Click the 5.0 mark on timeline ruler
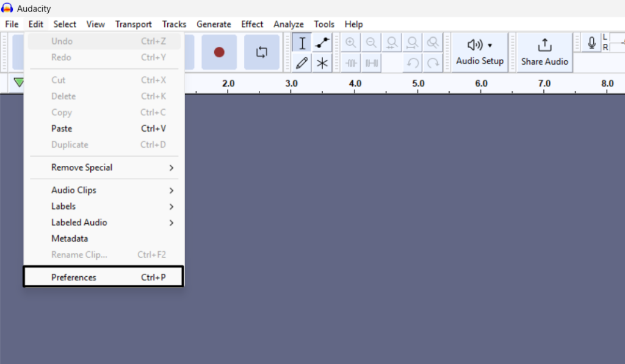 point(418,84)
